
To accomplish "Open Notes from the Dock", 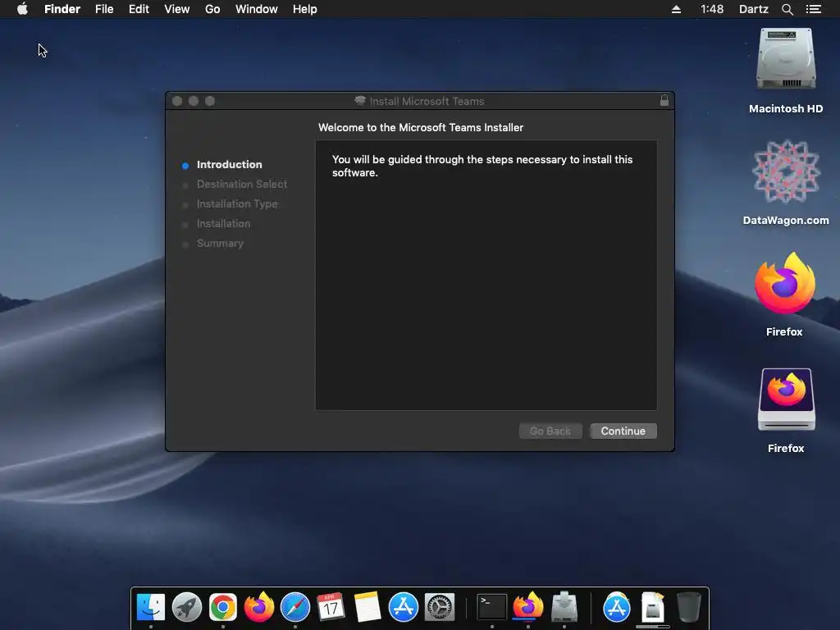I will tap(367, 607).
